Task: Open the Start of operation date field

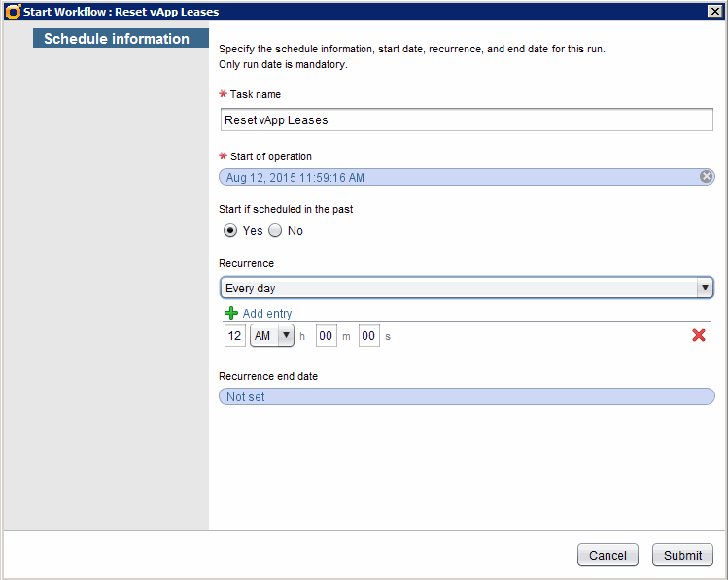Action: click(x=457, y=177)
